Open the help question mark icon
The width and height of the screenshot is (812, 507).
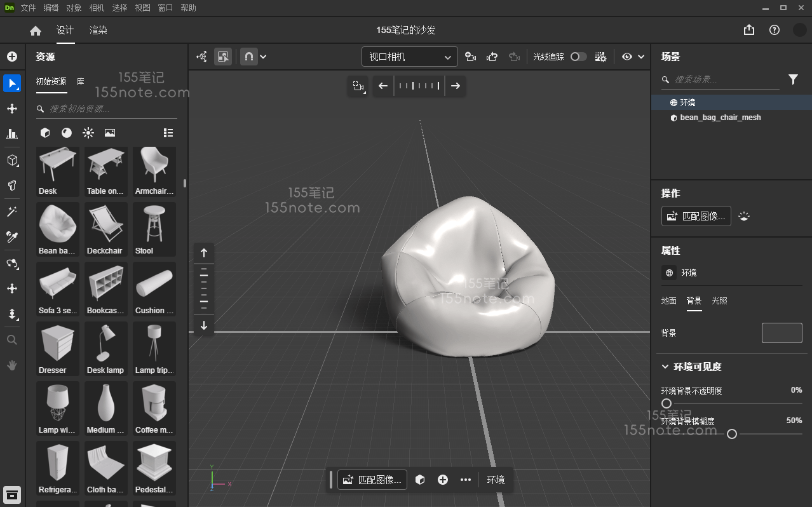tap(774, 30)
